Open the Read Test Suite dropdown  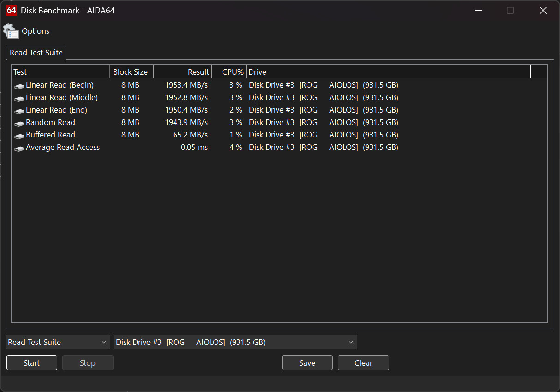click(58, 342)
